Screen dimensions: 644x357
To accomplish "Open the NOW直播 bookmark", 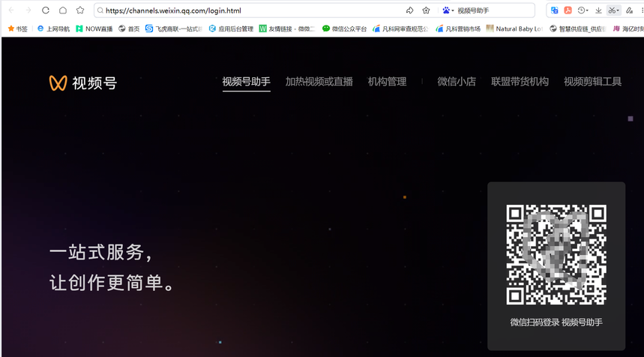I will pyautogui.click(x=94, y=28).
